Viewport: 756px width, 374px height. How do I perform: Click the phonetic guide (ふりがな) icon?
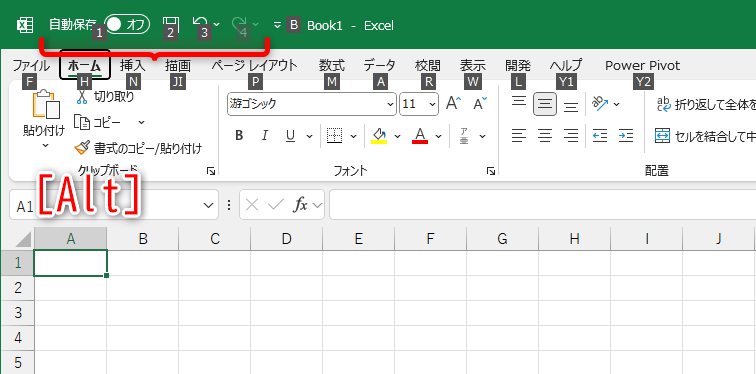pyautogui.click(x=464, y=136)
